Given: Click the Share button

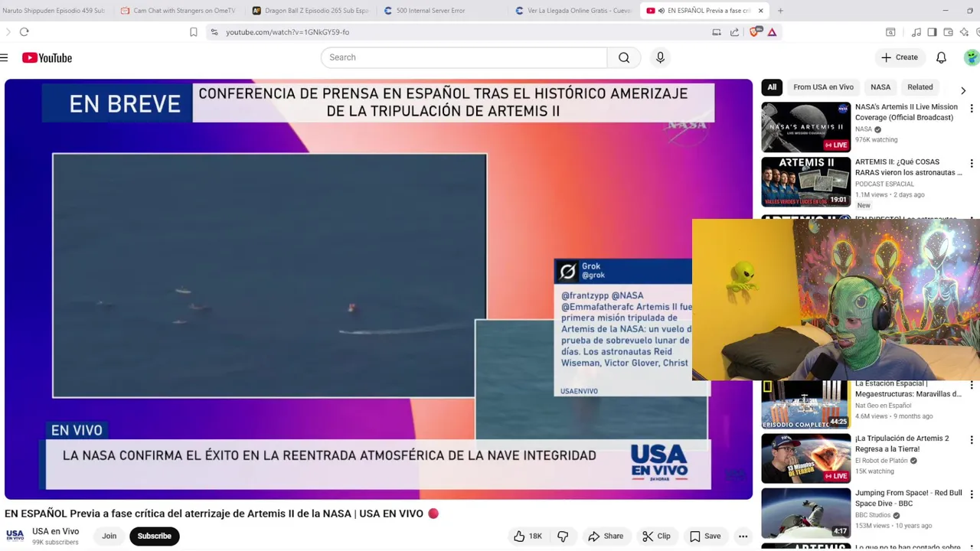Looking at the screenshot, I should [605, 536].
